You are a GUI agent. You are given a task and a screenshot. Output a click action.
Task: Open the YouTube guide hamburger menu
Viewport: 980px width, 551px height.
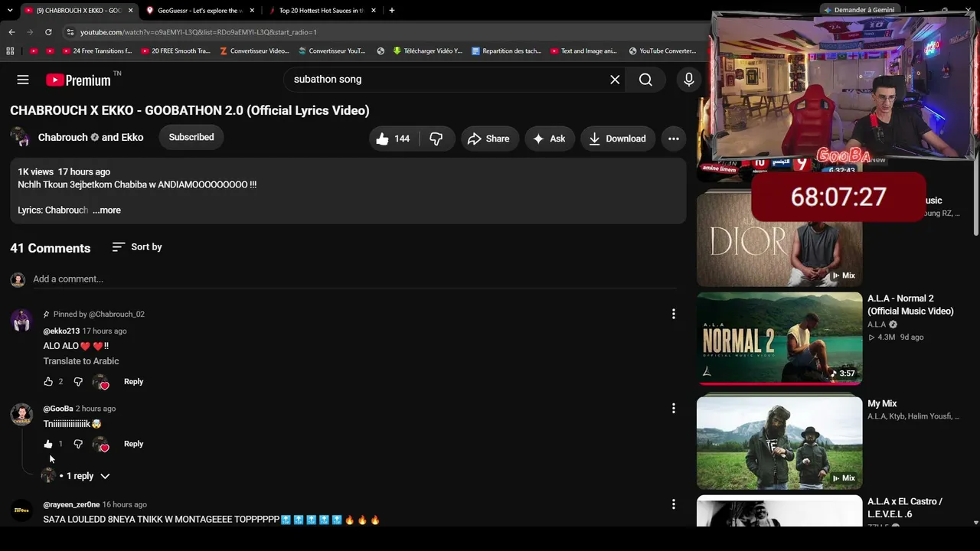click(23, 80)
